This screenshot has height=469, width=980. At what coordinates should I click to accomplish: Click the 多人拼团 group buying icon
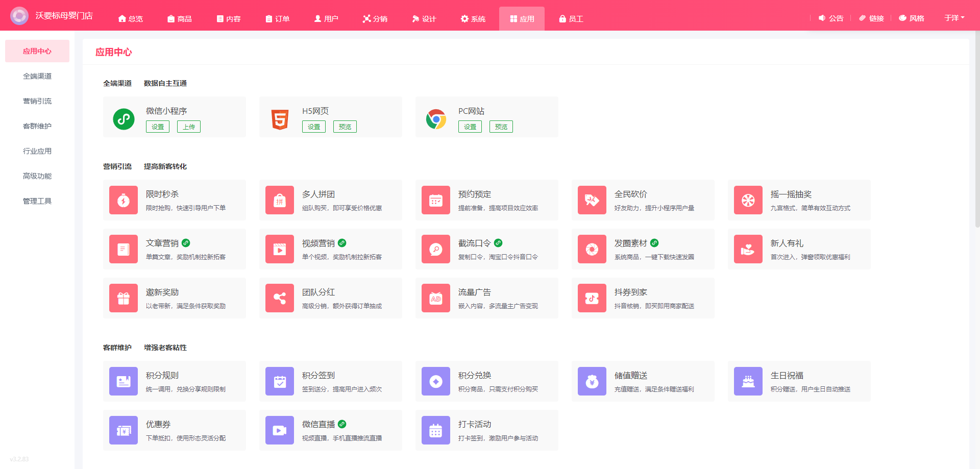(x=280, y=200)
